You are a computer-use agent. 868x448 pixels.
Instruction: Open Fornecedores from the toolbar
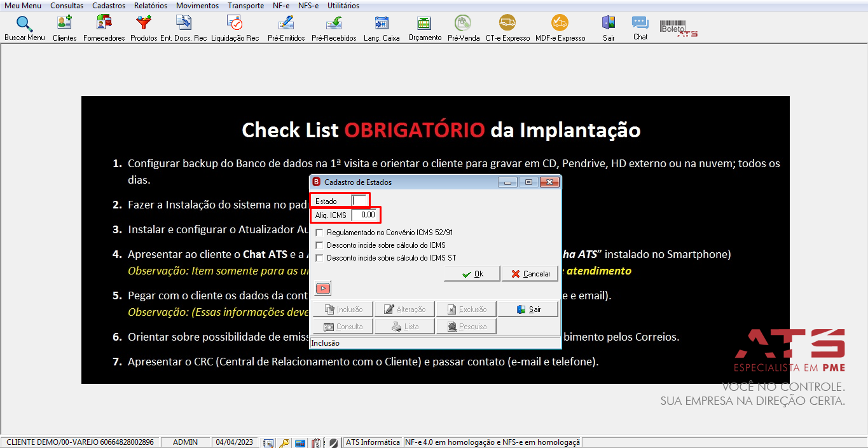tap(104, 29)
